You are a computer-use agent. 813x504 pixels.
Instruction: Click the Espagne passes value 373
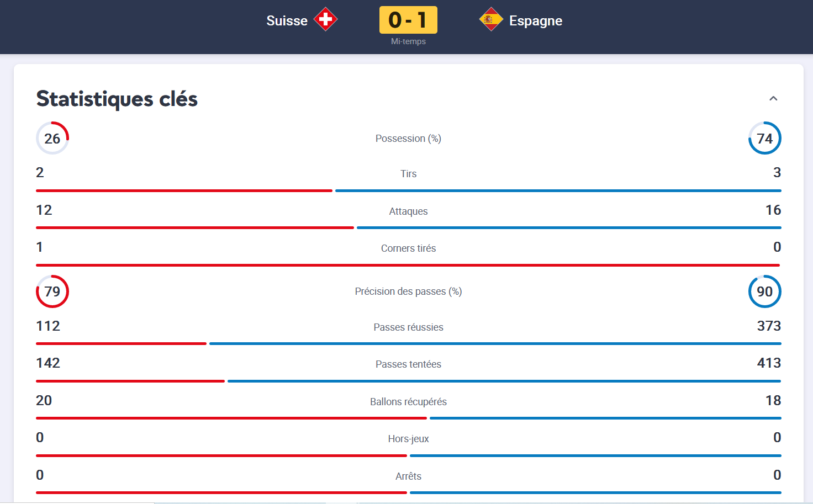(769, 326)
